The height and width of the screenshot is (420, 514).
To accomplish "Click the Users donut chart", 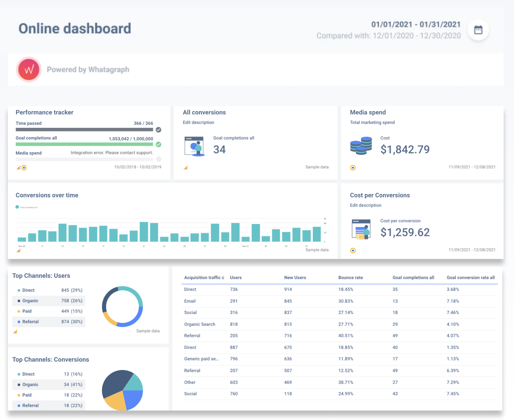I will (x=122, y=307).
